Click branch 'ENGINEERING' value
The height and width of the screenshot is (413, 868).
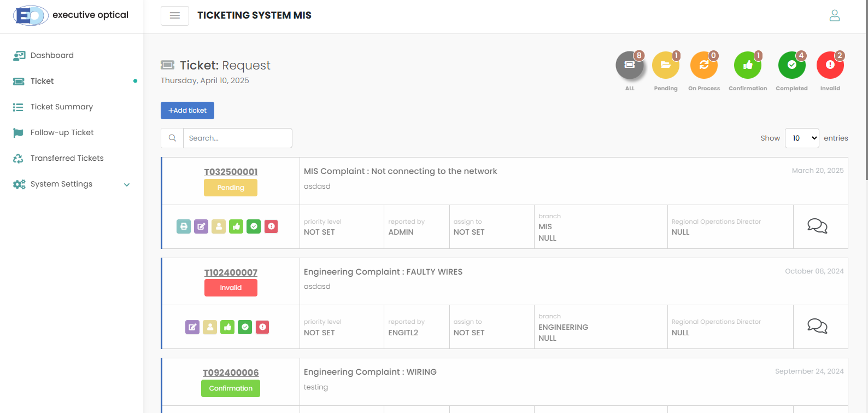(x=564, y=327)
